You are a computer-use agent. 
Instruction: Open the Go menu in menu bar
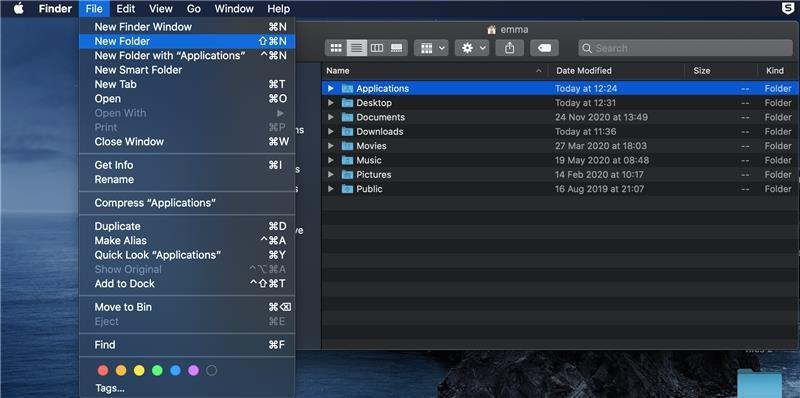[193, 9]
